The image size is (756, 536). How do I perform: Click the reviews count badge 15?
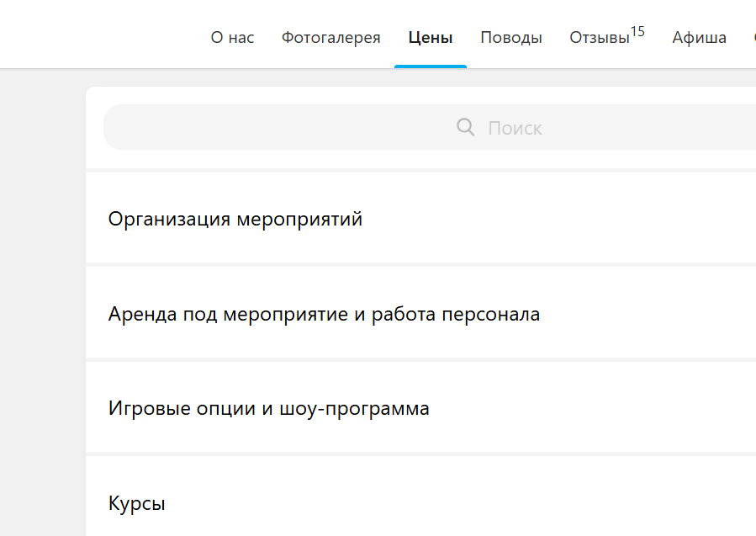pos(637,32)
